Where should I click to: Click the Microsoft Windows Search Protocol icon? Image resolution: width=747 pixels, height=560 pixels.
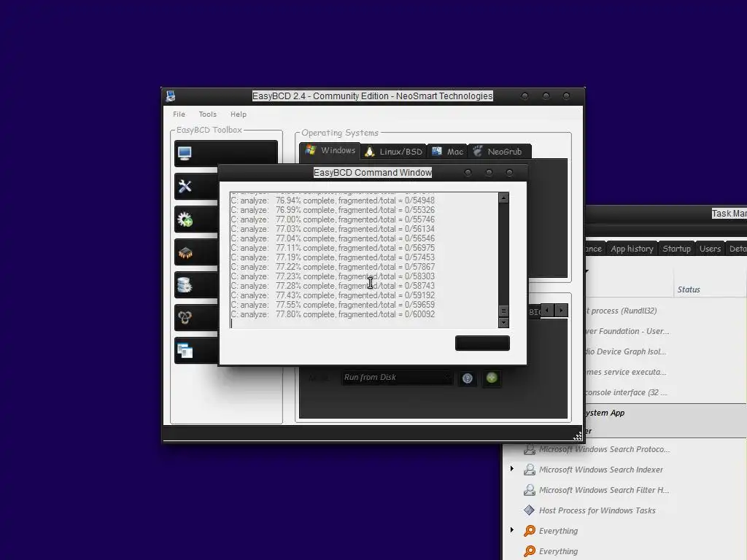click(530, 449)
